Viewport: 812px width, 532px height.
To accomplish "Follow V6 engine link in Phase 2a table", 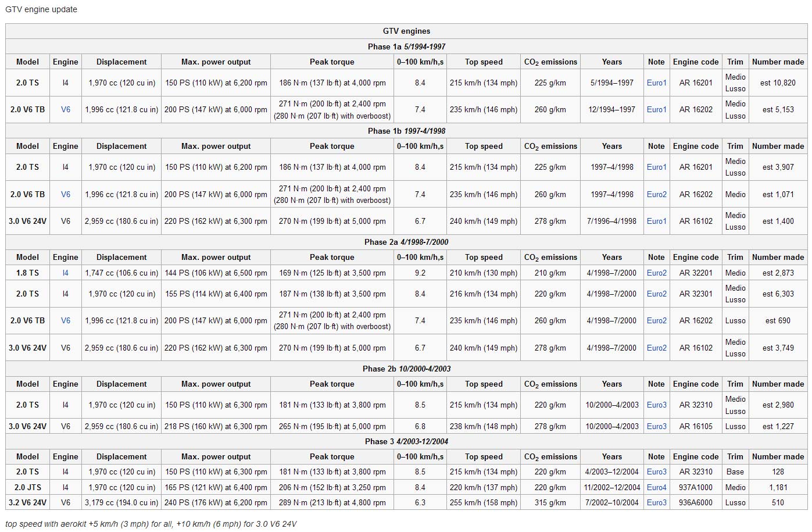I will point(65,320).
